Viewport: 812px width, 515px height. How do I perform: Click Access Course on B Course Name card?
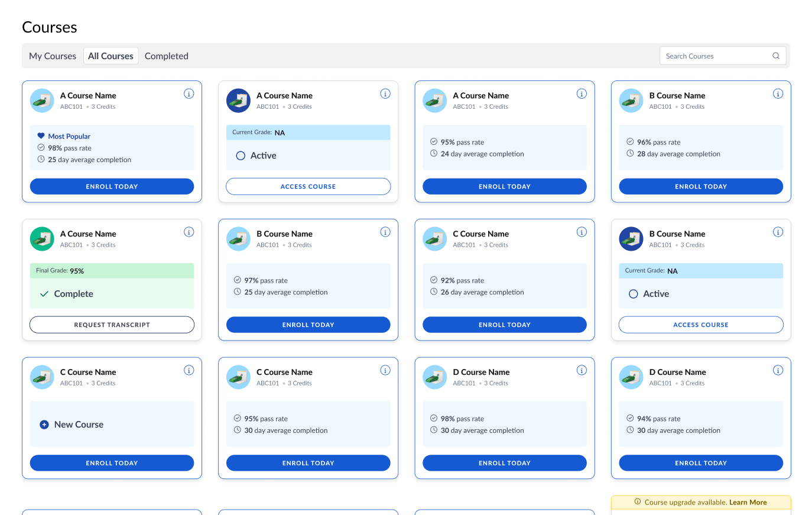coord(701,325)
